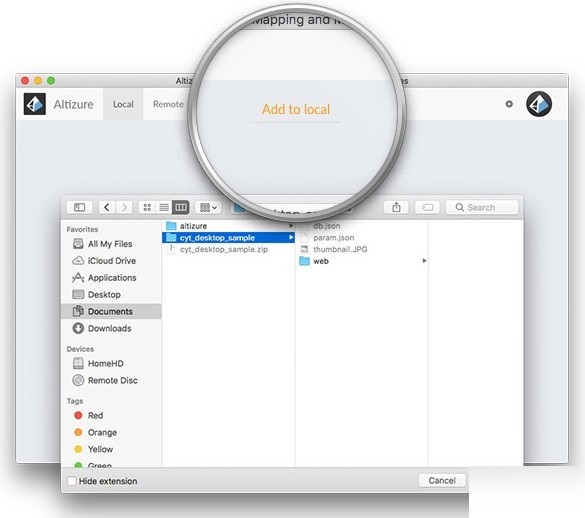Switch to the Remote tab

click(x=168, y=104)
